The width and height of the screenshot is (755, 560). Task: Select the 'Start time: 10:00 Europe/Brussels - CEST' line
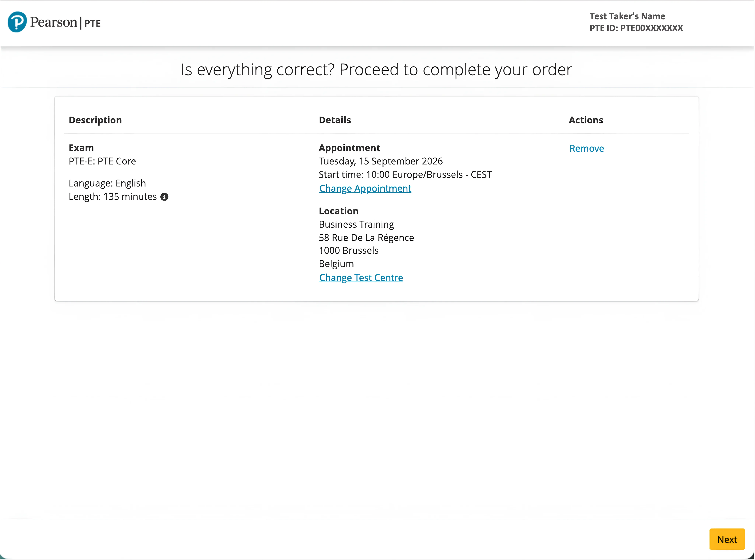coord(405,175)
